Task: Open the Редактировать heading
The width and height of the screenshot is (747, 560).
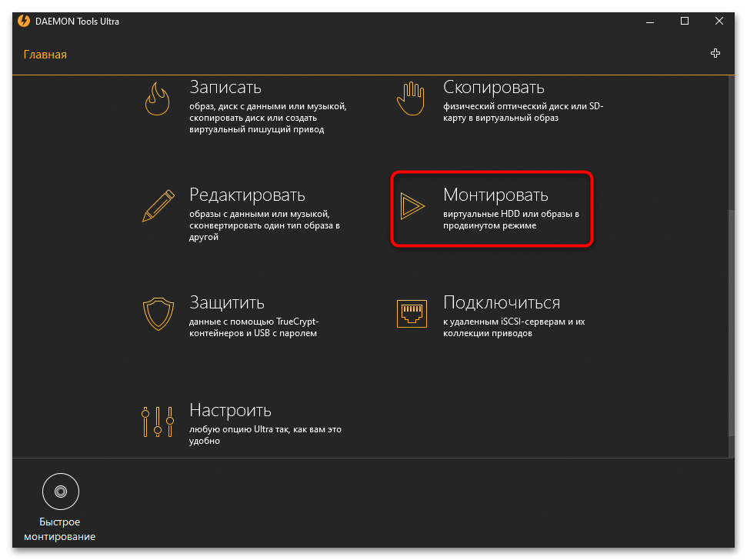Action: (x=247, y=195)
